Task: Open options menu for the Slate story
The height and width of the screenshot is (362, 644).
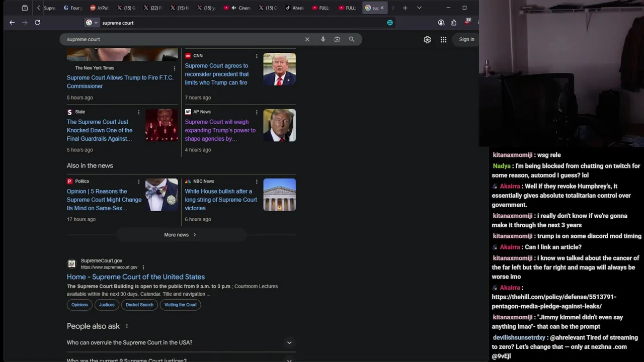Action: tap(139, 112)
